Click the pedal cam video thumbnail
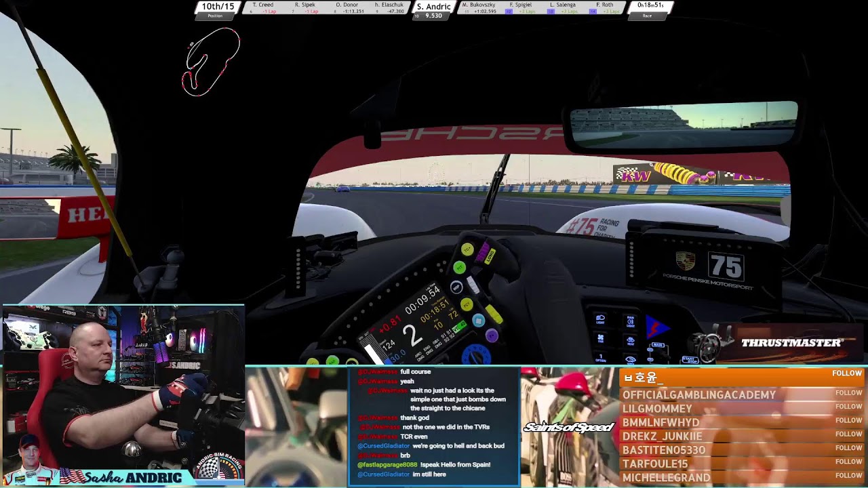 (x=297, y=426)
